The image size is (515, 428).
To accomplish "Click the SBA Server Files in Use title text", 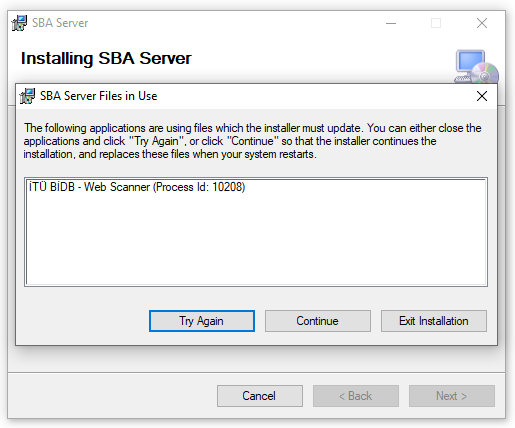I will (99, 96).
